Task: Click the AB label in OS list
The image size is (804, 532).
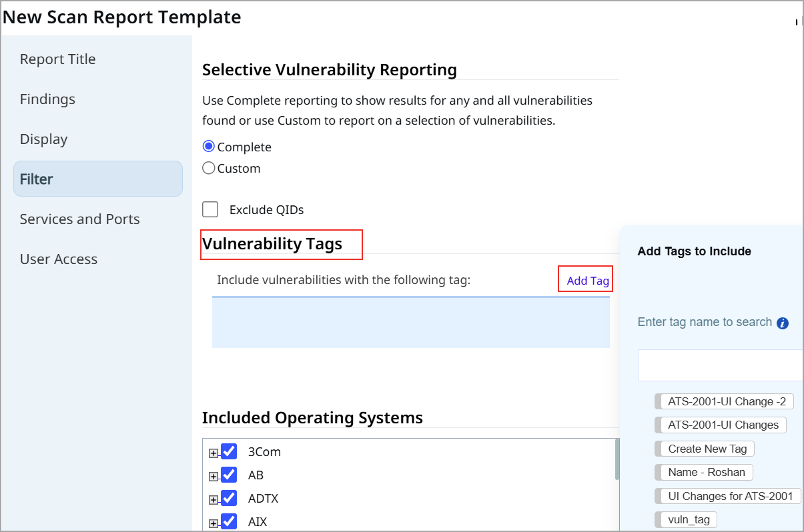Action: (x=256, y=475)
